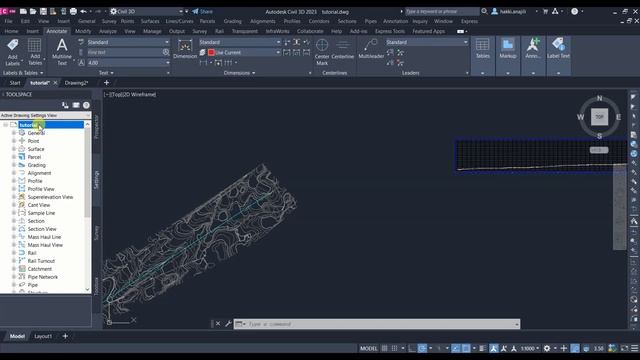The height and width of the screenshot is (360, 640).
Task: Open the Prospector side tab
Action: tap(97, 127)
